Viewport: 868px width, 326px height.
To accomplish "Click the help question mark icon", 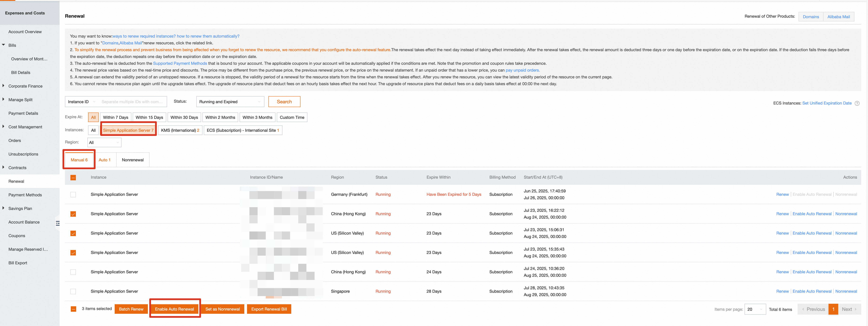I will [857, 103].
